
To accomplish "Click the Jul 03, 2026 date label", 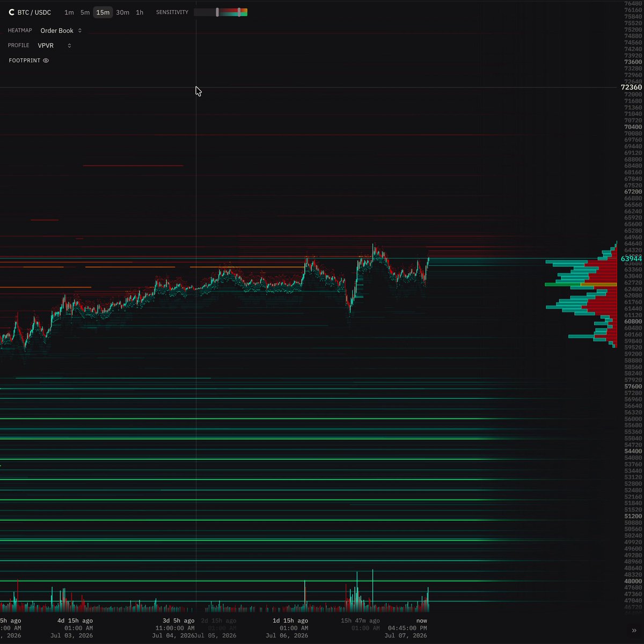I will click(72, 635).
